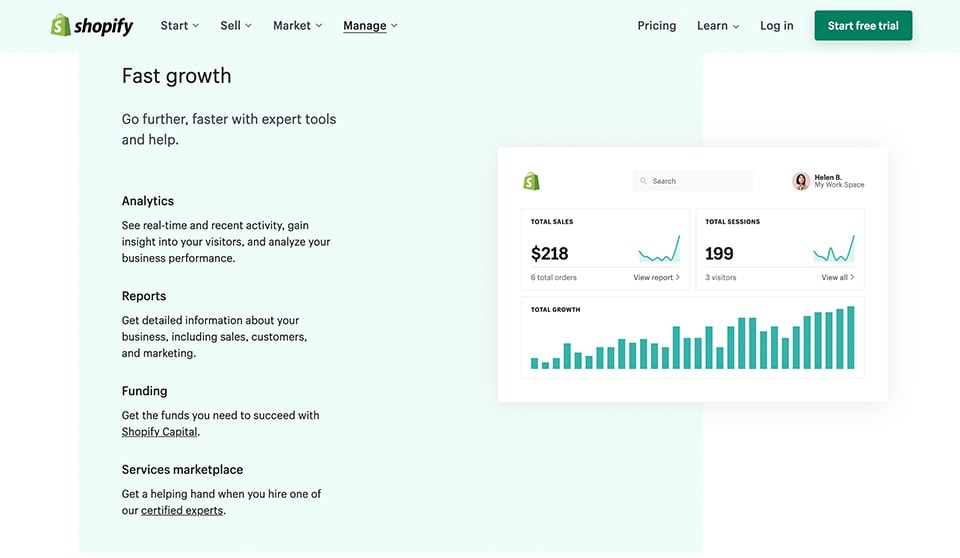Image resolution: width=960 pixels, height=558 pixels.
Task: Click the '6 total orders' text
Action: point(553,277)
